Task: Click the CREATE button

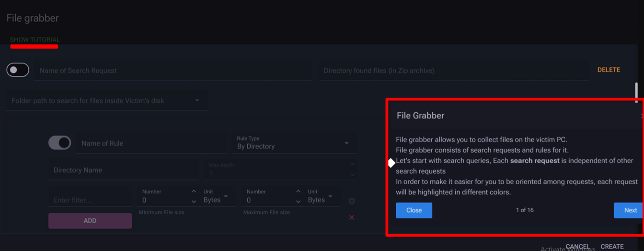Action: (x=612, y=247)
